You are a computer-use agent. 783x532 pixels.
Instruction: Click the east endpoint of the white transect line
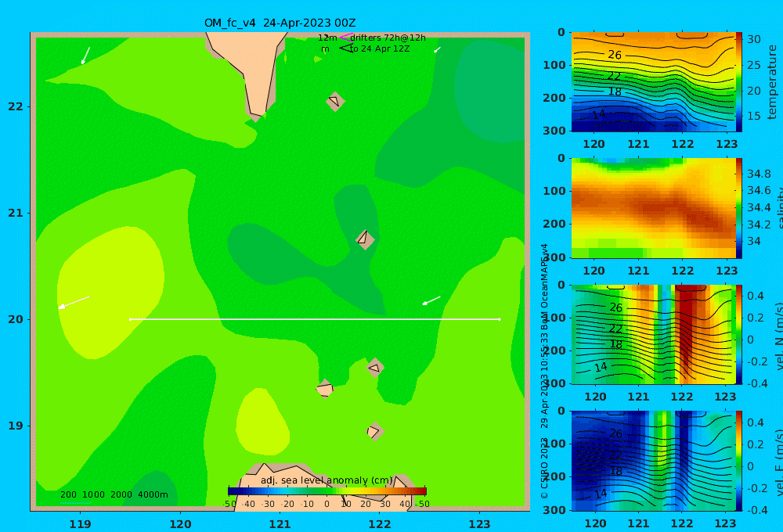500,319
